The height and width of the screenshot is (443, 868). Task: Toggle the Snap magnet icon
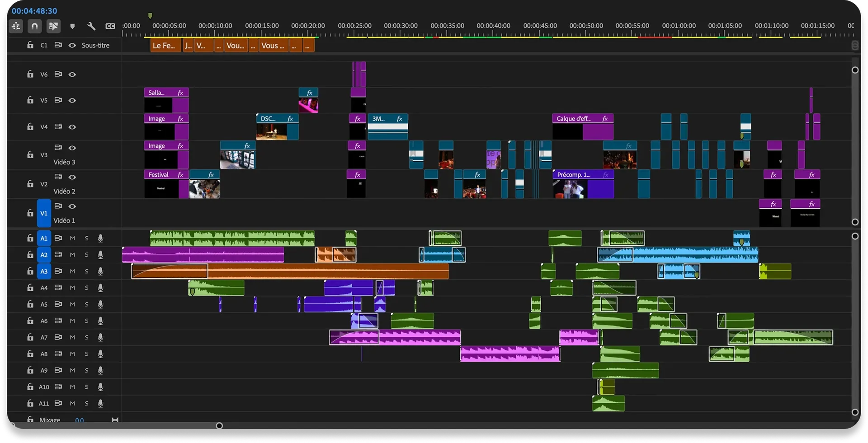point(34,26)
